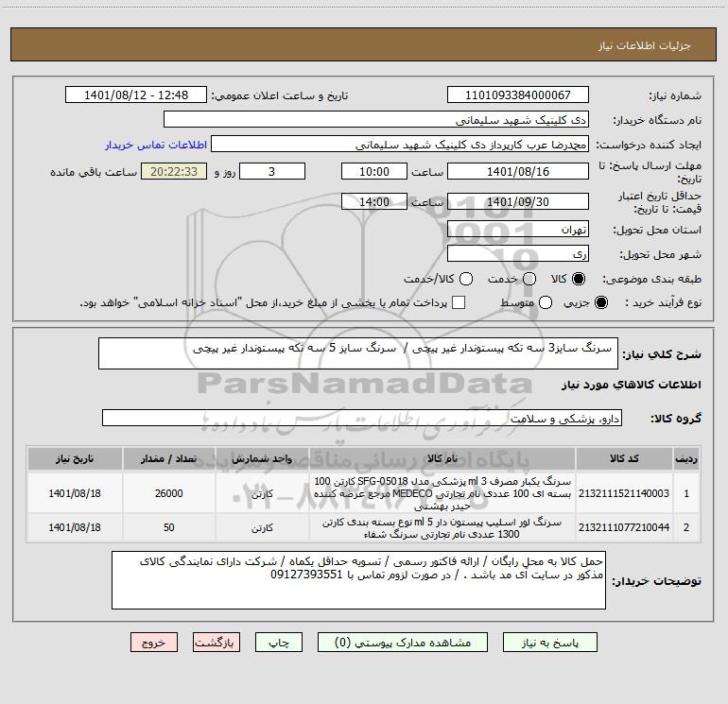The height and width of the screenshot is (704, 728).
Task: Click the product group field دارو، پزشکی و سلامت
Action: 362,418
